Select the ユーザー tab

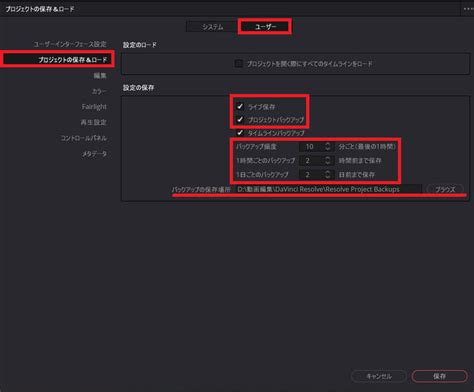265,27
